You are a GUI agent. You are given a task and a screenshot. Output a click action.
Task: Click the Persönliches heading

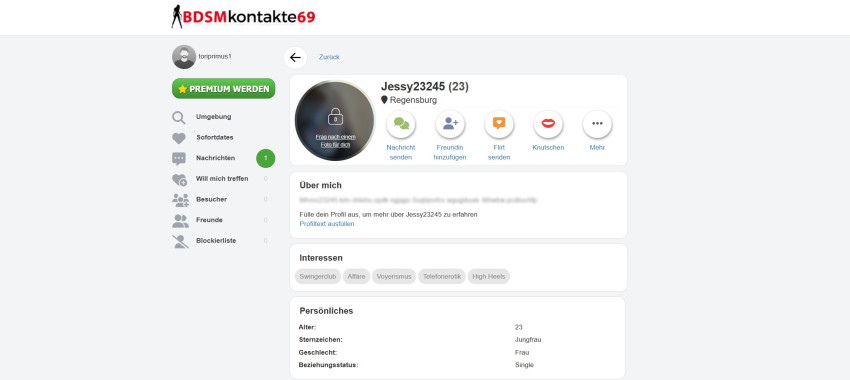326,311
